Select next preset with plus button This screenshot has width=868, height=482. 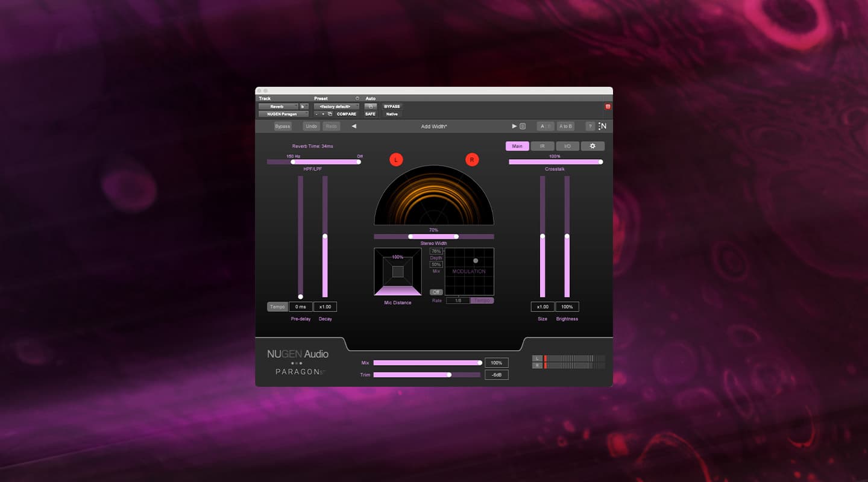point(323,114)
